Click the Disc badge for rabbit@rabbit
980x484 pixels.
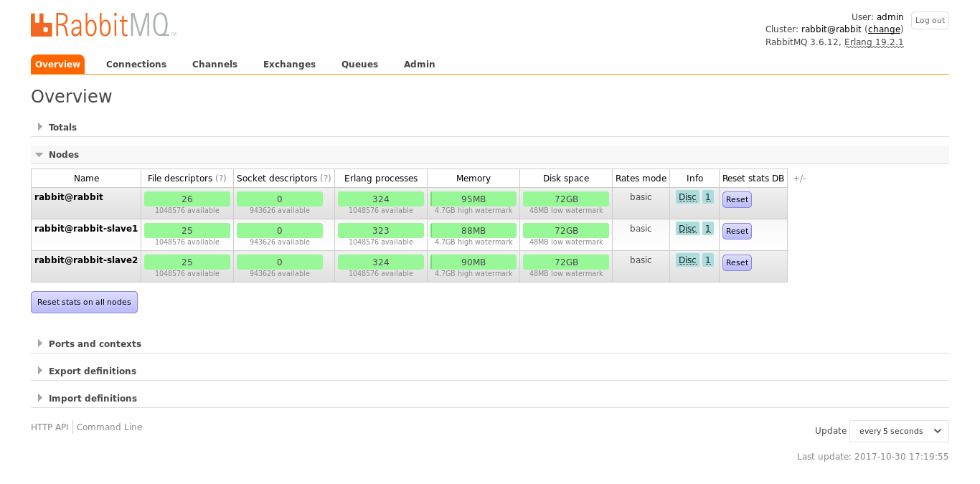pos(687,197)
